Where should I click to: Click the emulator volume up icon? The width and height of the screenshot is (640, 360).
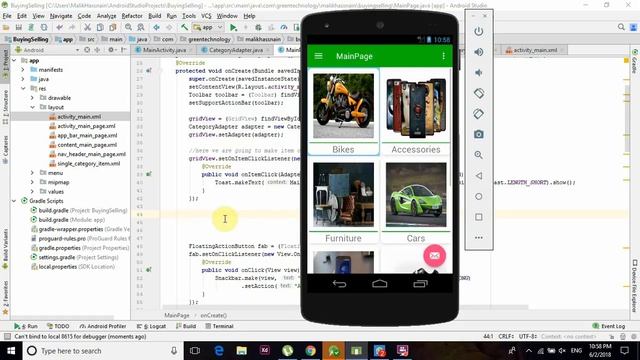(x=479, y=52)
